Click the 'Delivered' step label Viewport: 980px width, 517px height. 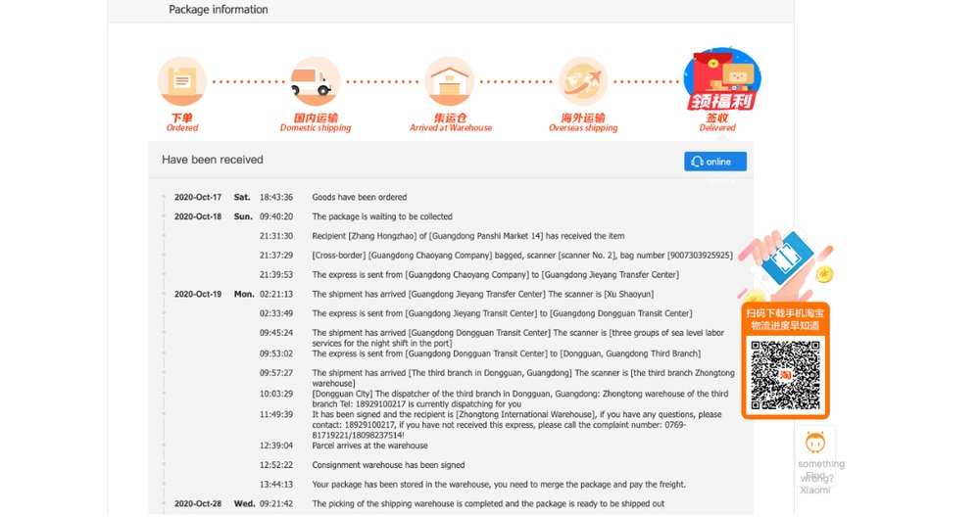[x=717, y=128]
